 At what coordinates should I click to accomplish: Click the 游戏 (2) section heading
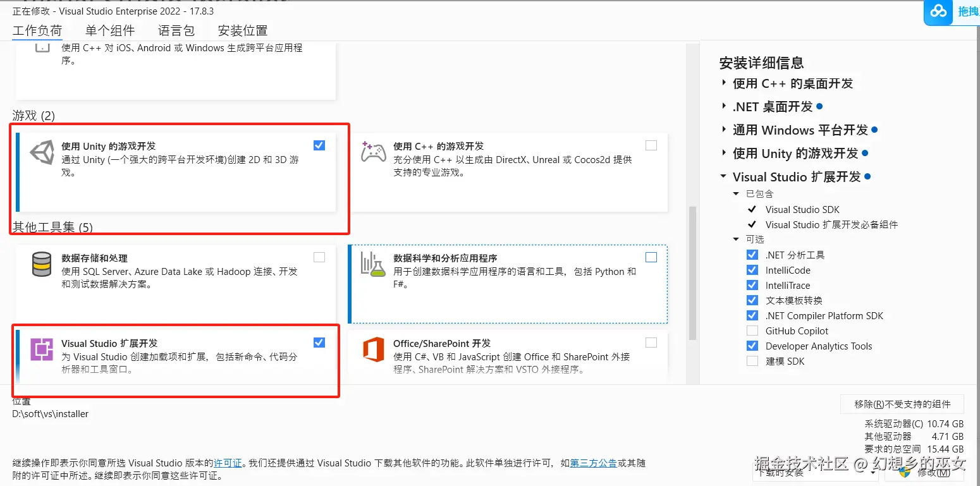pos(34,116)
